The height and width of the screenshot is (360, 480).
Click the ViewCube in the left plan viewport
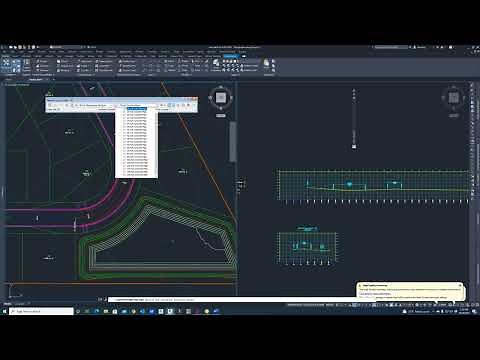[220, 98]
